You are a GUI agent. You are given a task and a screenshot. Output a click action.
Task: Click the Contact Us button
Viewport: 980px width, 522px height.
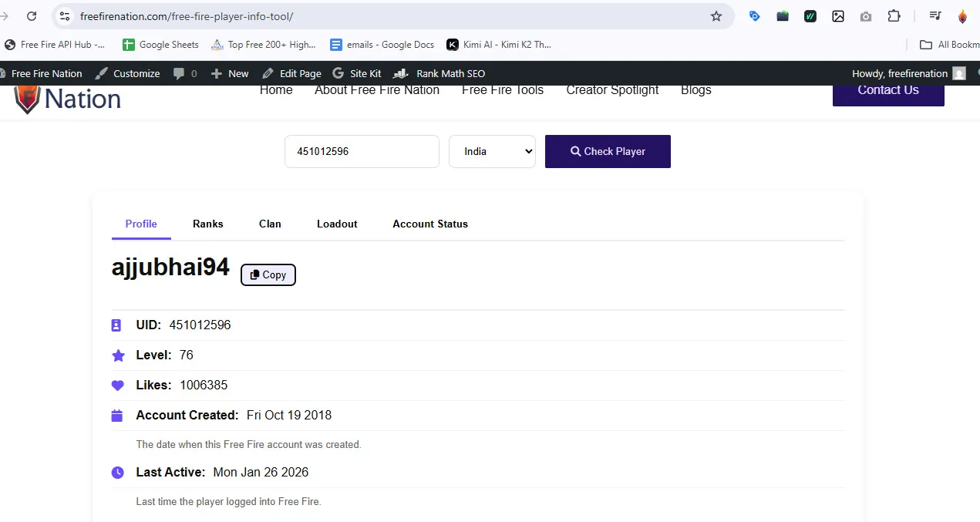point(887,91)
